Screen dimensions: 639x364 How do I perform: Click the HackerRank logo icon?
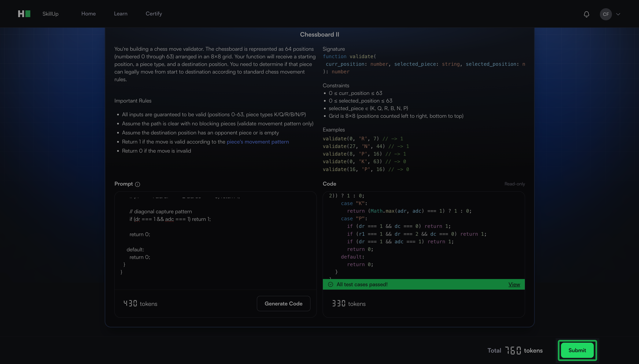pos(24,14)
